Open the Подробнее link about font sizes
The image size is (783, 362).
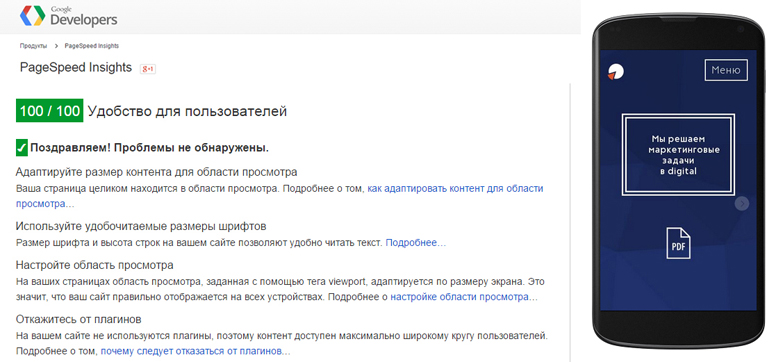click(x=415, y=243)
